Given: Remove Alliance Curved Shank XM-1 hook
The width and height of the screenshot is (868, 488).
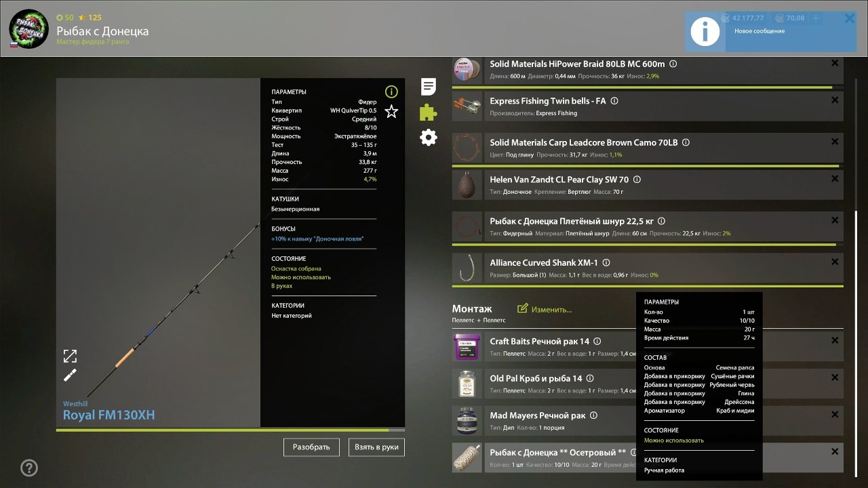Looking at the screenshot, I should click(835, 262).
